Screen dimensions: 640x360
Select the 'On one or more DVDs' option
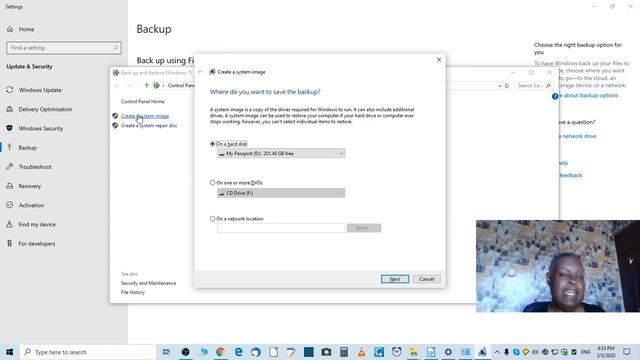[x=212, y=182]
